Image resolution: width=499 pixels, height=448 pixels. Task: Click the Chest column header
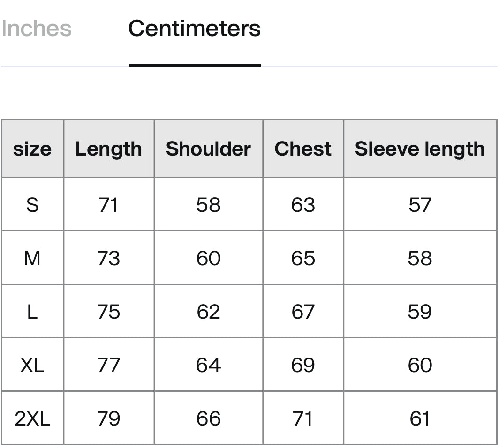pos(303,149)
